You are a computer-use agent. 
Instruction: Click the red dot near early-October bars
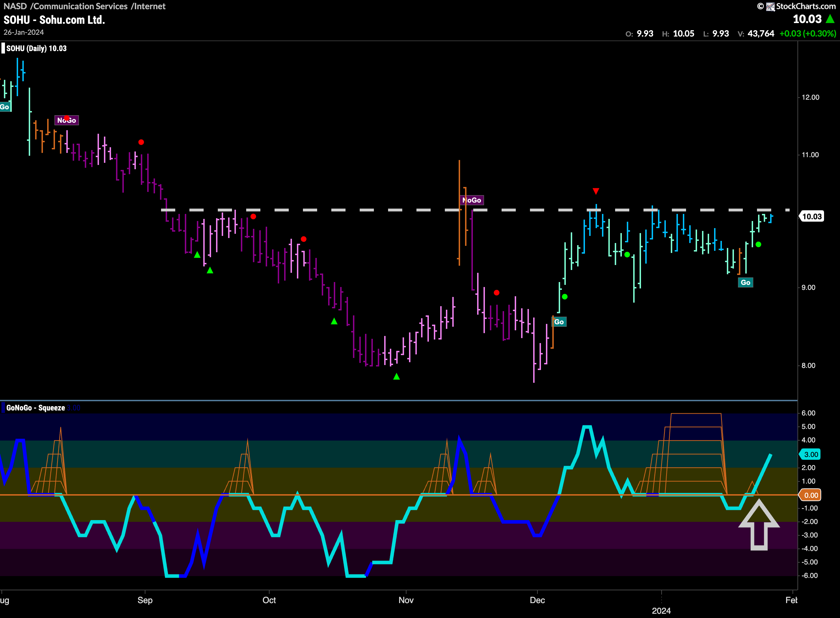pos(303,239)
